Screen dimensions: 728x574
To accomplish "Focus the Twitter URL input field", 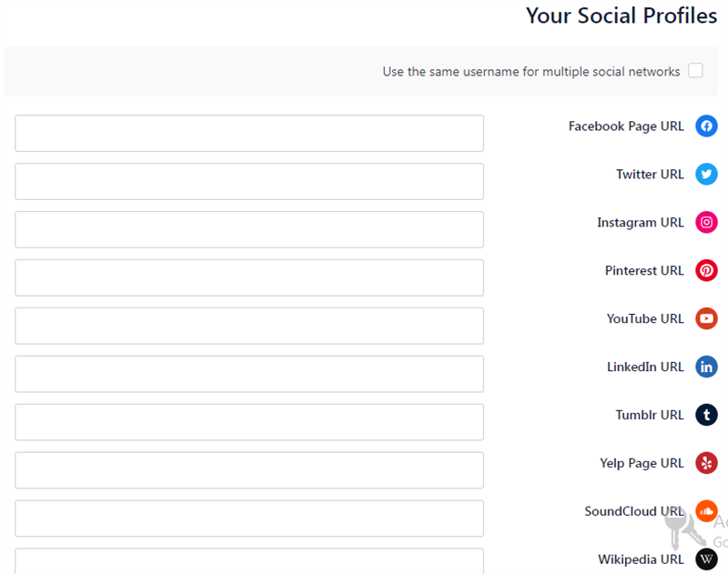I will click(249, 181).
